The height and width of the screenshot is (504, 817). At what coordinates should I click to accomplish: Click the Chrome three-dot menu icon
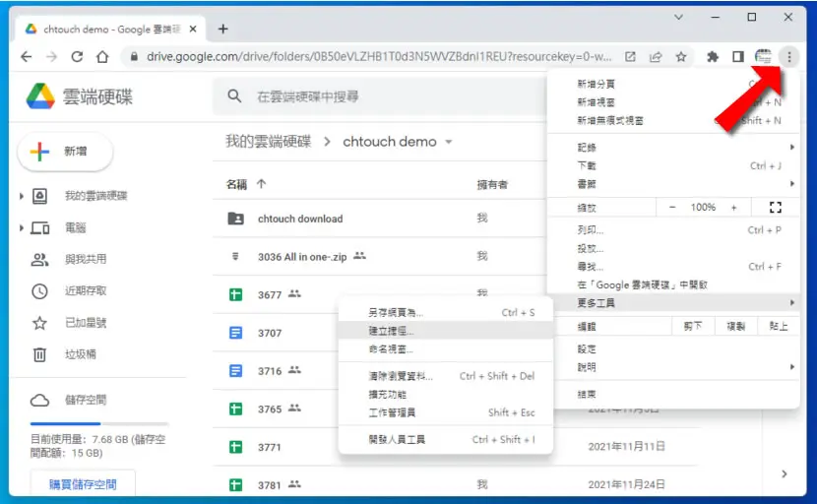[x=788, y=57]
